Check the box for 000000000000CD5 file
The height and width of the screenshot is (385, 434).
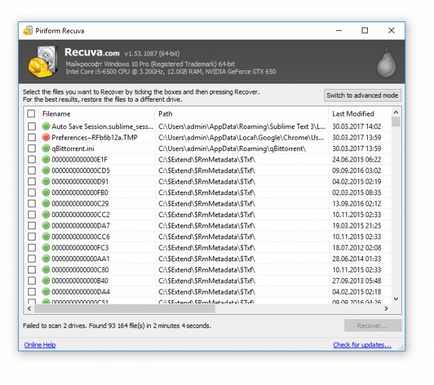32,170
